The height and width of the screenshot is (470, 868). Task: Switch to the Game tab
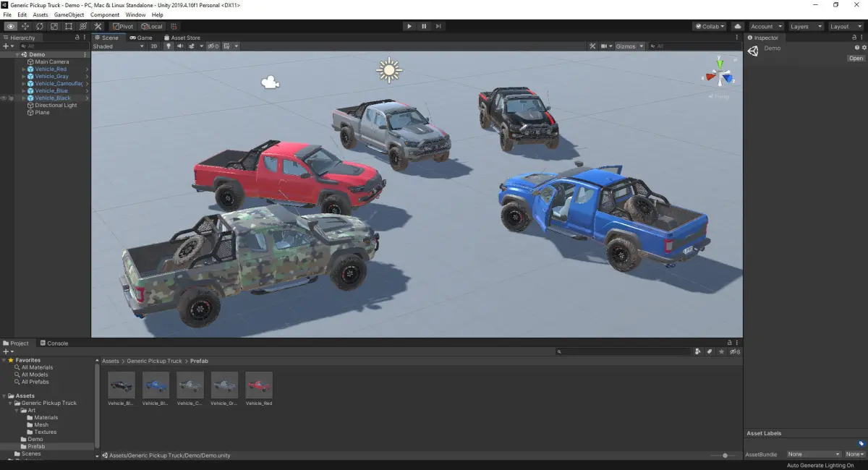tap(141, 38)
